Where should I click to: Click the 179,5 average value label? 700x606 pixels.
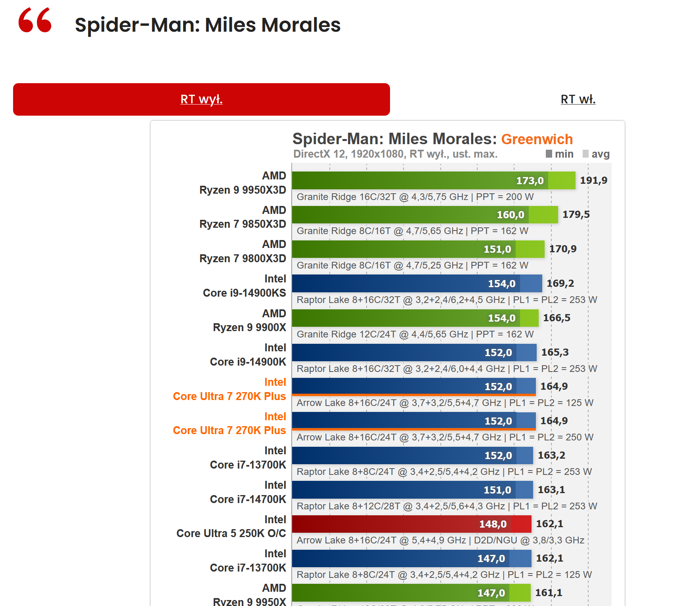click(x=576, y=215)
